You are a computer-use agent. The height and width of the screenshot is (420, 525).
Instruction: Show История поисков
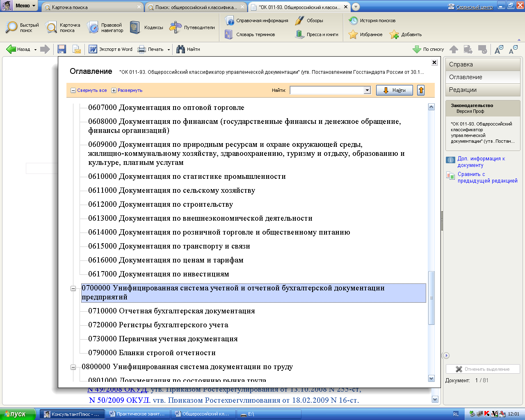372,21
